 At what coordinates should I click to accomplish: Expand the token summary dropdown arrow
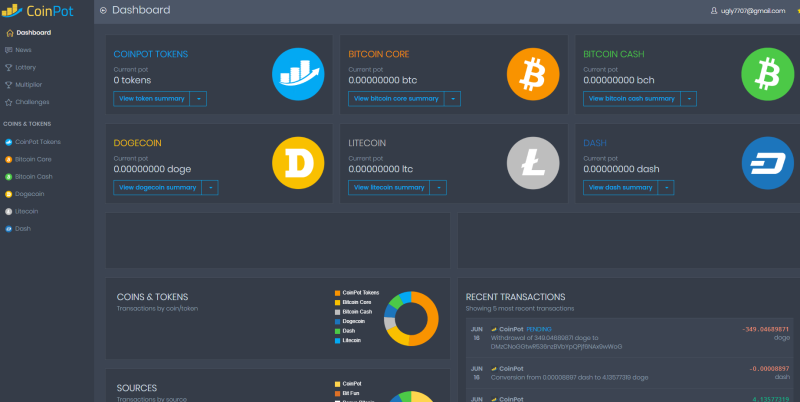(x=198, y=98)
